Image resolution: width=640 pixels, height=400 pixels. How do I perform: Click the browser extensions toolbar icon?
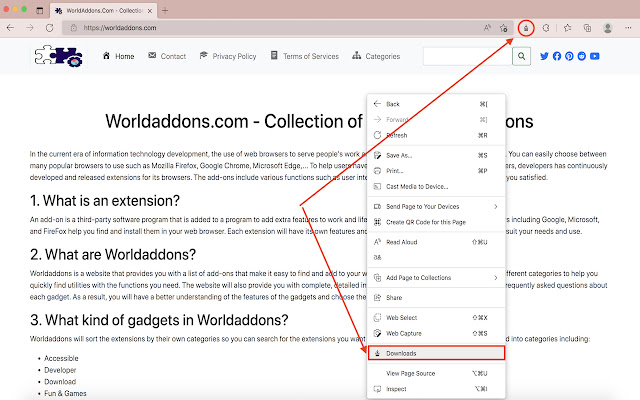[x=546, y=28]
